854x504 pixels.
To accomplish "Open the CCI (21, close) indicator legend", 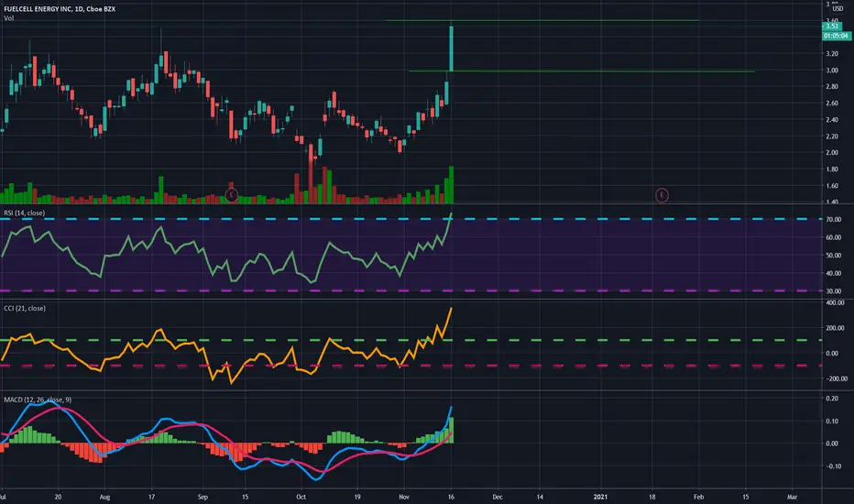I will tap(25, 308).
